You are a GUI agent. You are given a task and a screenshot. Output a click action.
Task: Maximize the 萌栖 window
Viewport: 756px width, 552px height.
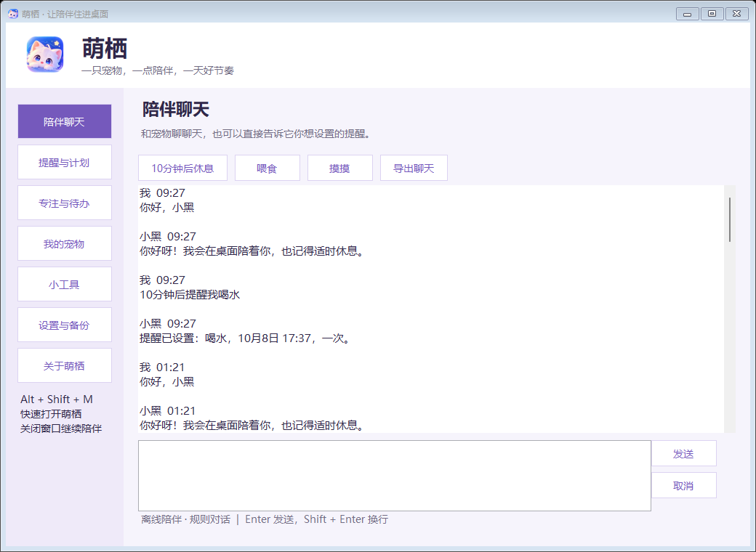(x=712, y=14)
